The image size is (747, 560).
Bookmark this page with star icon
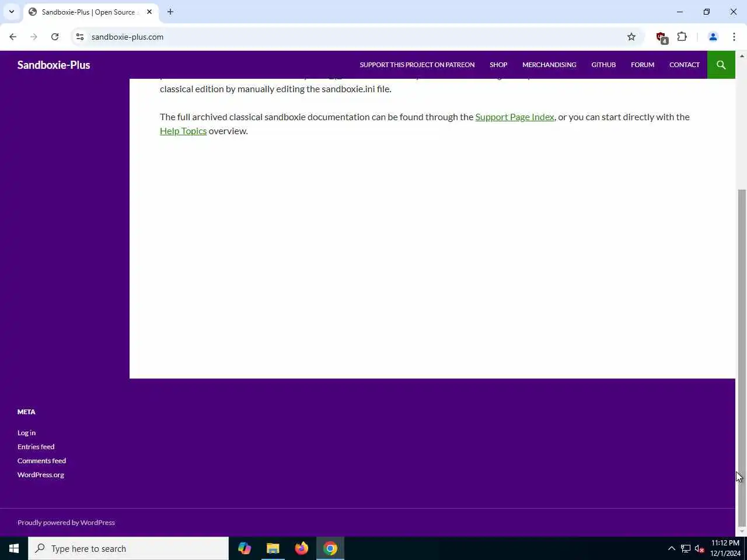click(x=631, y=37)
